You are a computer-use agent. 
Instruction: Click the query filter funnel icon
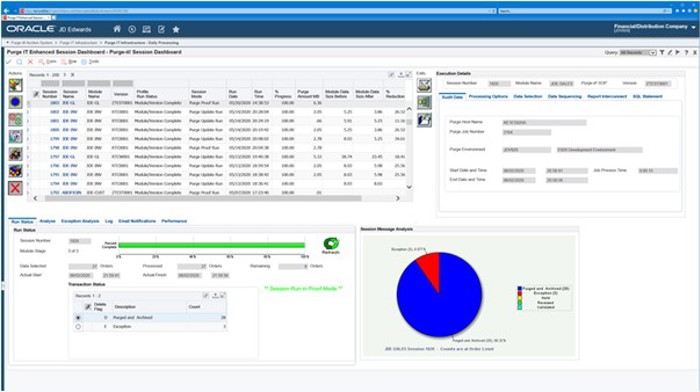pyautogui.click(x=662, y=52)
